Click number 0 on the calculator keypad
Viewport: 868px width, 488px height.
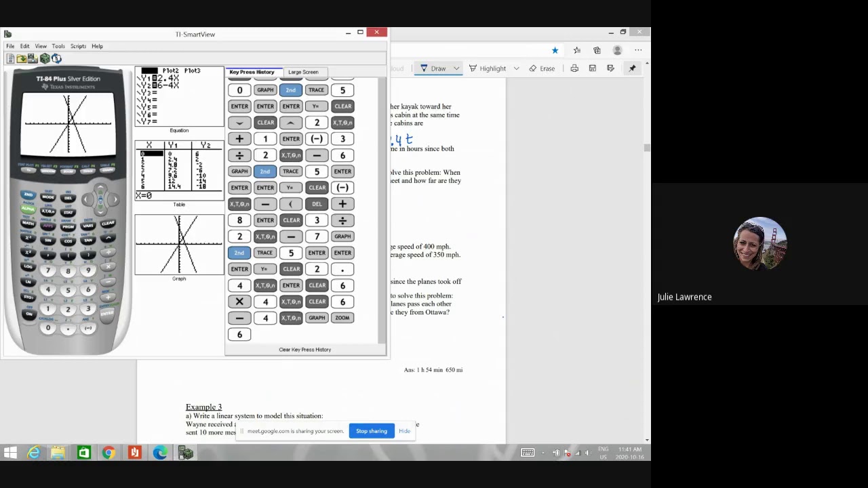click(48, 327)
